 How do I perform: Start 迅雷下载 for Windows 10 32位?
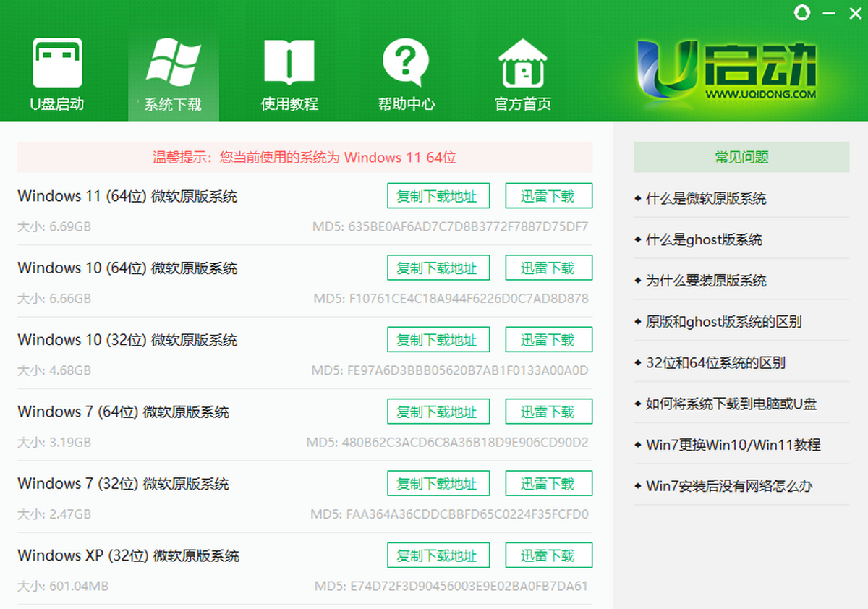click(x=548, y=339)
